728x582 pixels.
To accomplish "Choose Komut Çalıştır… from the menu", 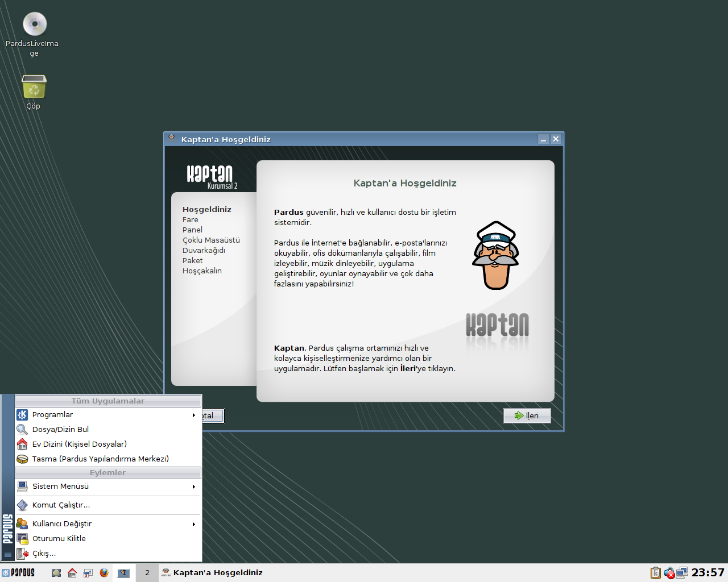I will click(x=108, y=505).
